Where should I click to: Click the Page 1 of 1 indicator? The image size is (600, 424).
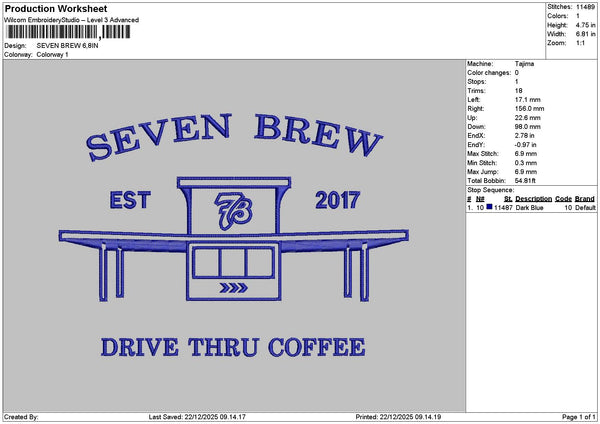579,417
